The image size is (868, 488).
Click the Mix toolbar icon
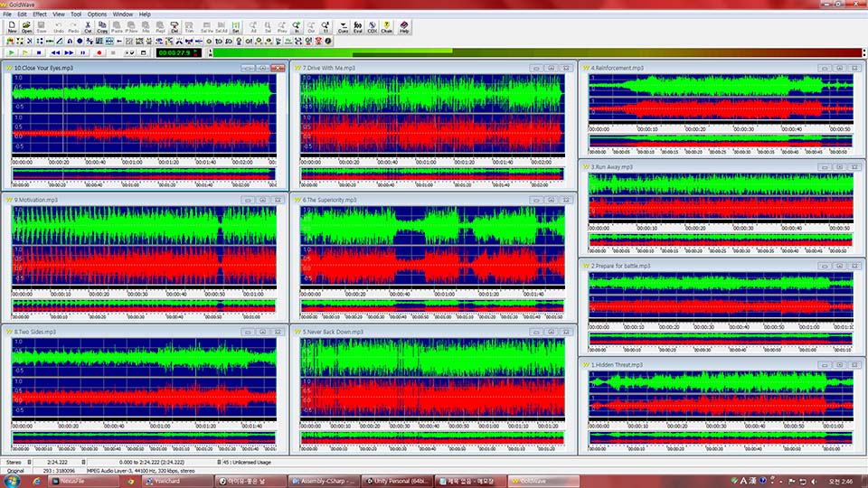pos(146,27)
